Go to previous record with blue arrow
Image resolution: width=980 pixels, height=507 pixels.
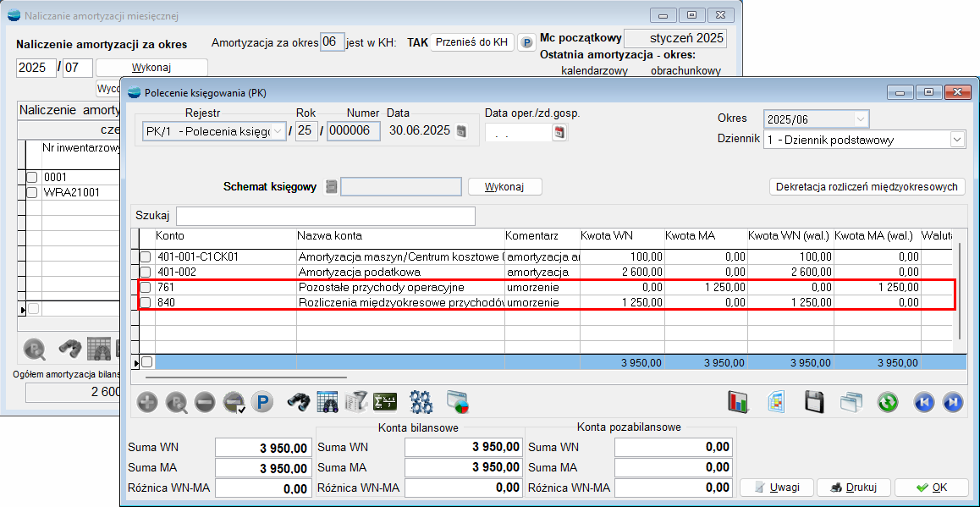[923, 401]
